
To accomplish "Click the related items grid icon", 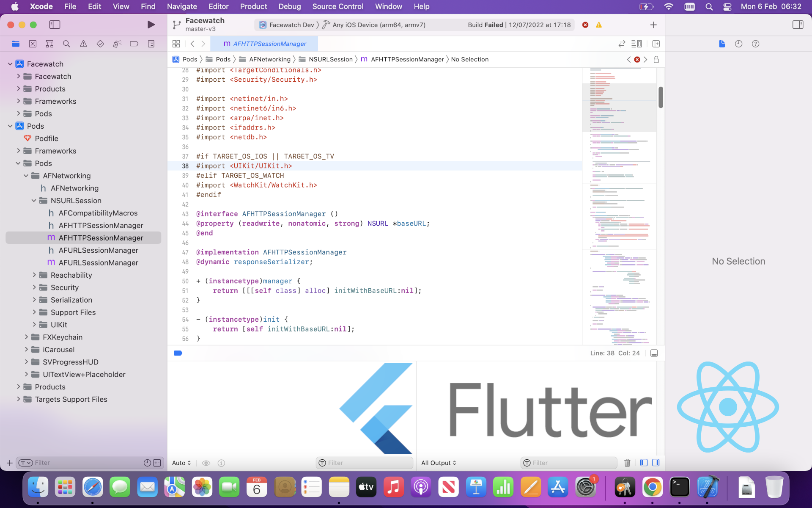I will tap(176, 44).
